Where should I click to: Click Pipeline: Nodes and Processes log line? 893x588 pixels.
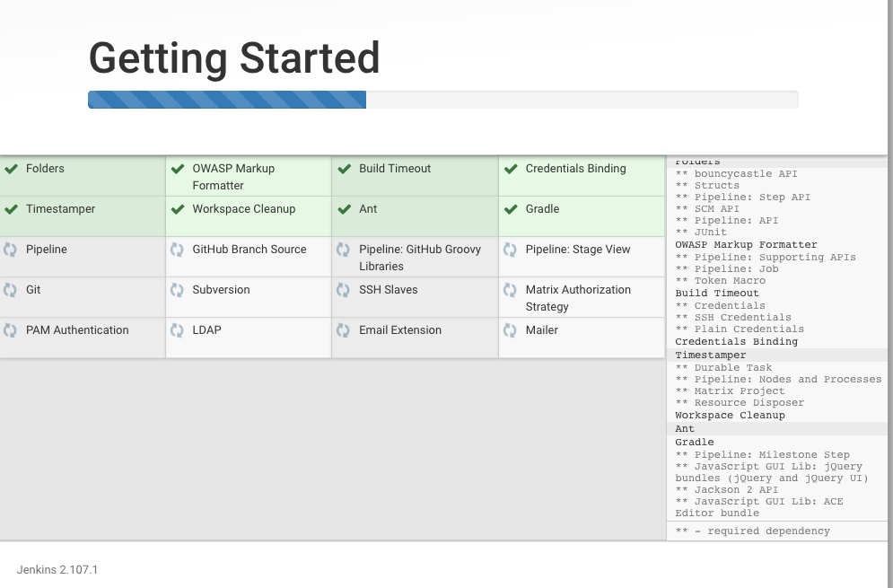click(778, 380)
